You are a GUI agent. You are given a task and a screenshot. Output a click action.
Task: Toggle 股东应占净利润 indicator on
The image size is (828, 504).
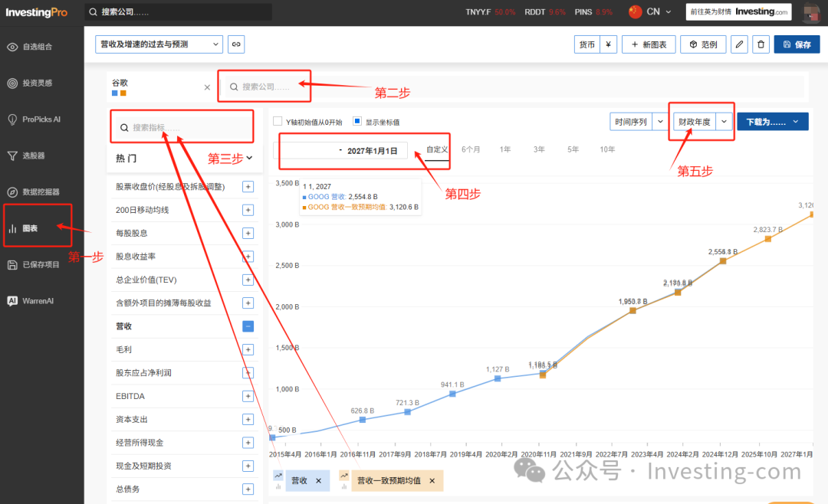248,372
